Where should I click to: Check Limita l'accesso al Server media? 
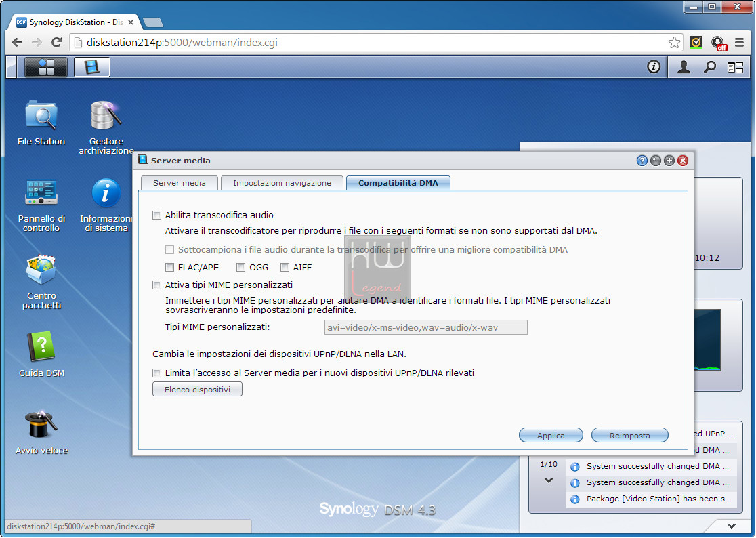point(156,373)
